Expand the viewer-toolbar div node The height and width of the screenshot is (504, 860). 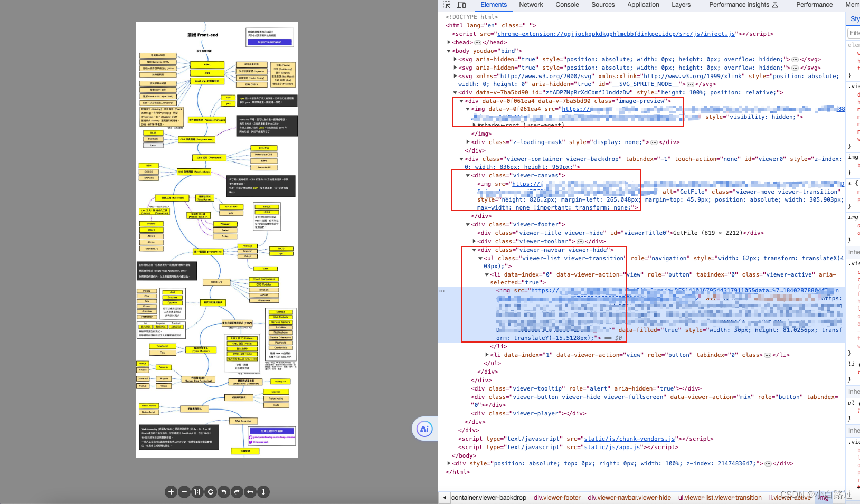[474, 241]
